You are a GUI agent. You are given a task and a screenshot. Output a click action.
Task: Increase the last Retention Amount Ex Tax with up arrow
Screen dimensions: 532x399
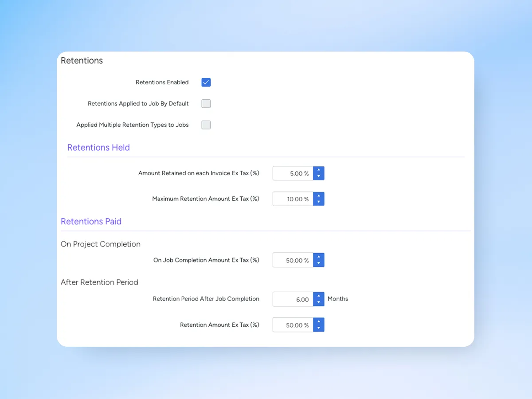click(x=319, y=321)
